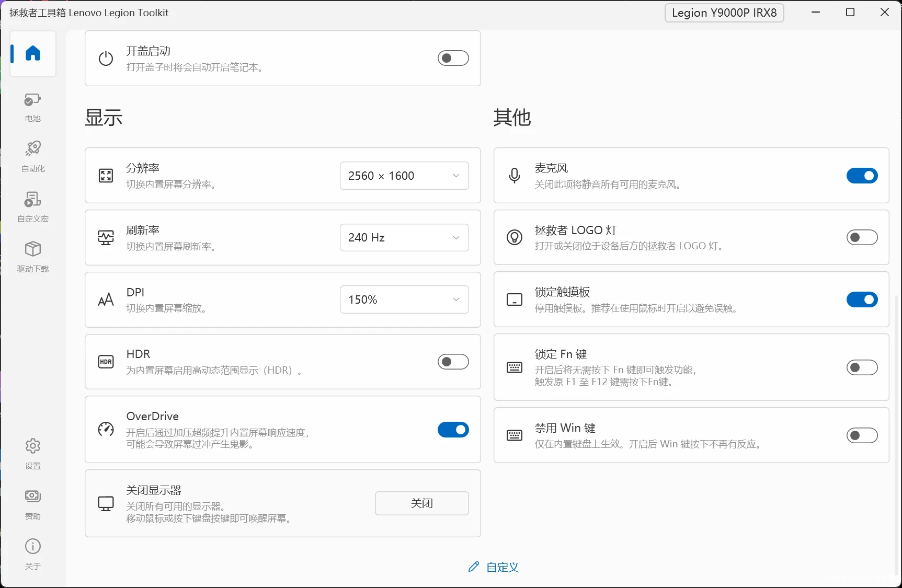Switch to the 赞助 tab label
Viewport: 902px width, 588px height.
click(x=33, y=516)
